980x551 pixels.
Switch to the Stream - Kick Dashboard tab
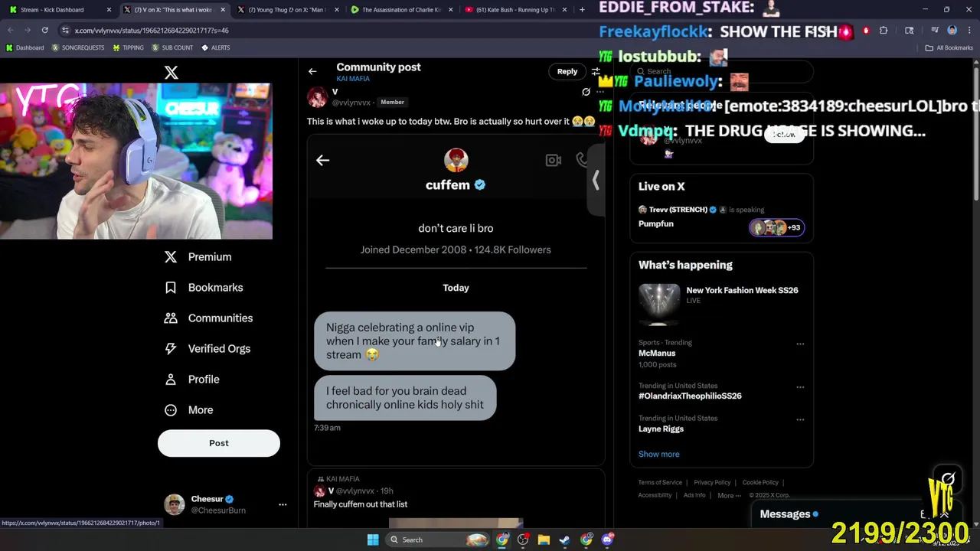(60, 10)
